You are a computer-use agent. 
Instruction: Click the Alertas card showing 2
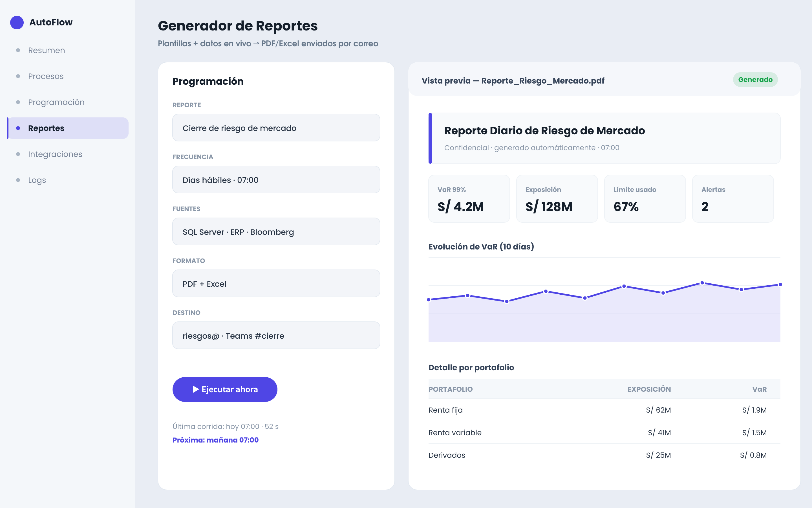[x=733, y=199]
